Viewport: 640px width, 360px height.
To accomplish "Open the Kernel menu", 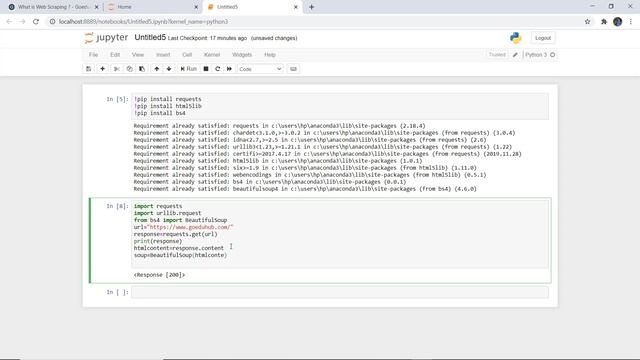I will pos(212,55).
